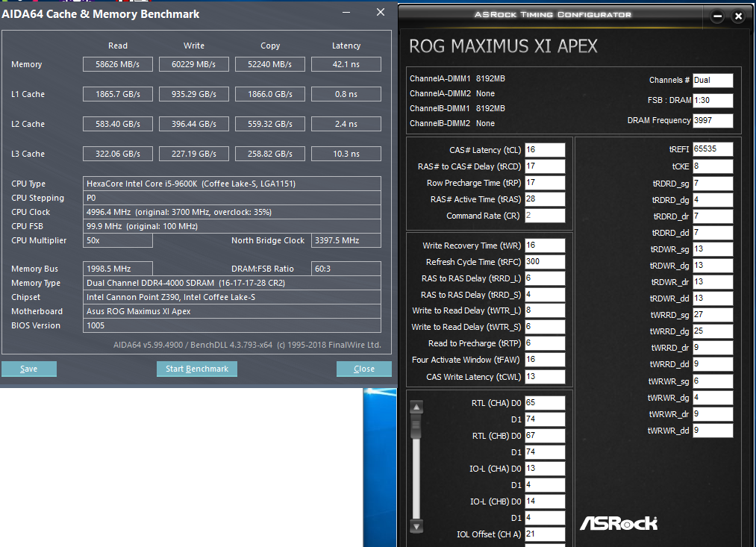Click the RTL (CHA) D0 field
756x547 pixels.
click(545, 403)
